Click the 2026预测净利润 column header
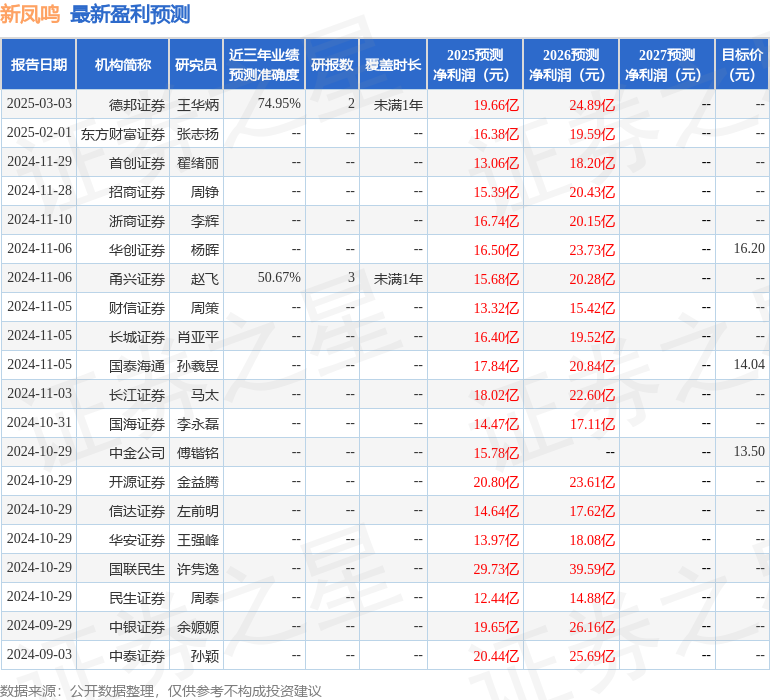 [571, 64]
